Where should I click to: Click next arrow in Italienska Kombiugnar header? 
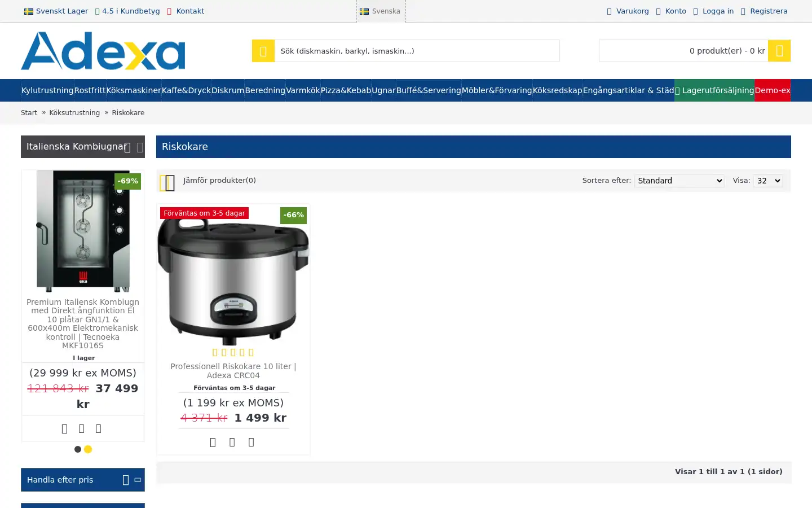140,147
